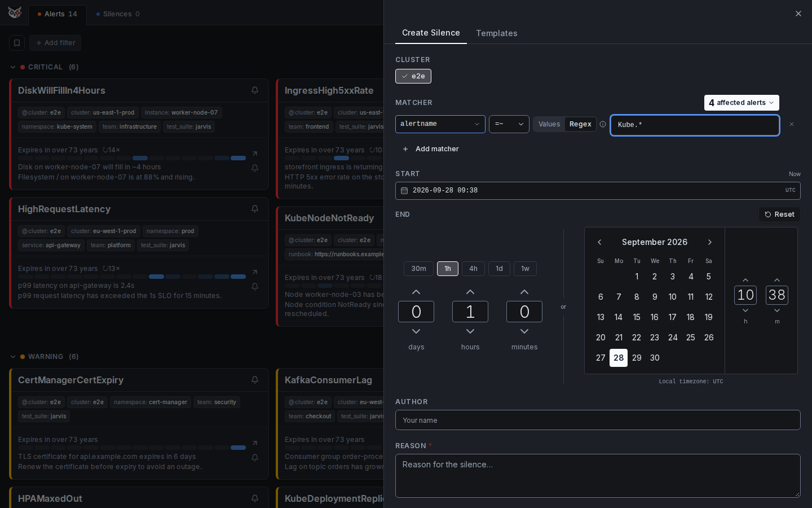Screen dimensions: 812x508
Task: Click the Add filter button
Action: 55,43
